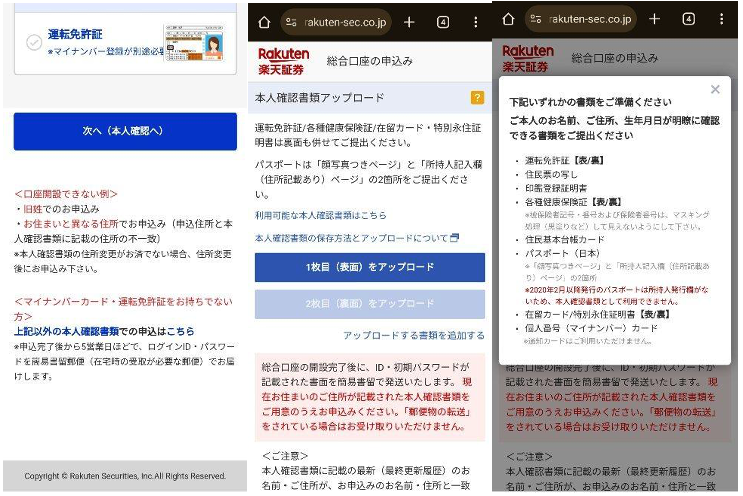This screenshot has width=743, height=496.
Task: Open 本人確認書類の保存方法とアップロードについて link
Action: click(x=351, y=238)
